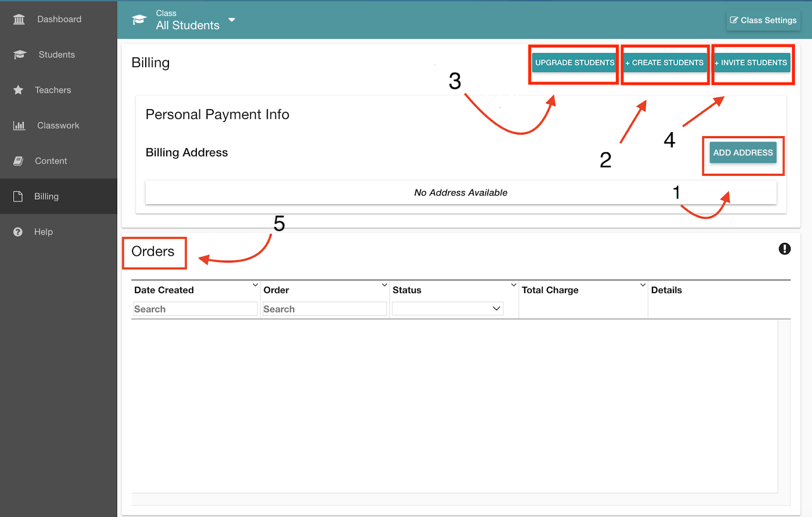812x517 pixels.
Task: Click the Order column header
Action: coord(276,290)
